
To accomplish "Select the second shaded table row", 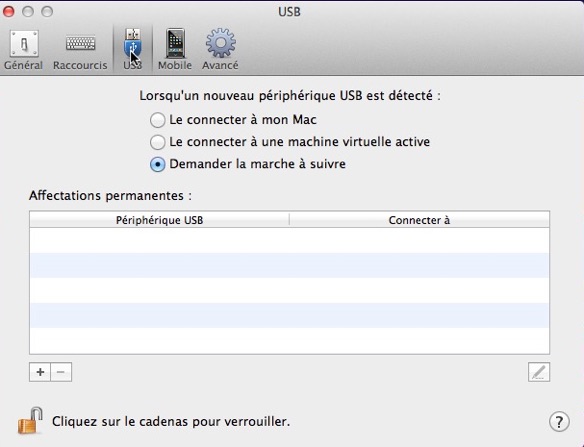I will click(x=289, y=315).
